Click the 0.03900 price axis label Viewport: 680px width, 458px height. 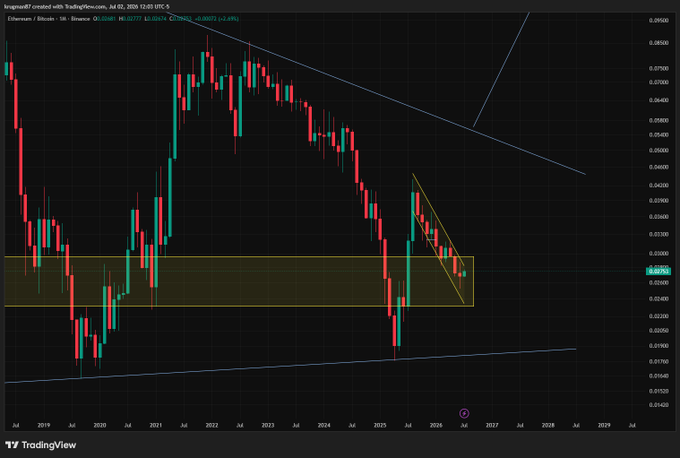[x=658, y=200]
